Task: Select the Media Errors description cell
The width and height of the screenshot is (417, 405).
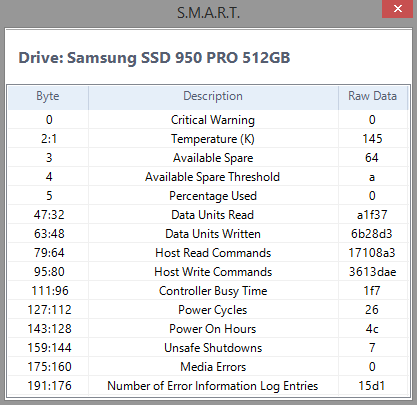Action: pos(213,367)
